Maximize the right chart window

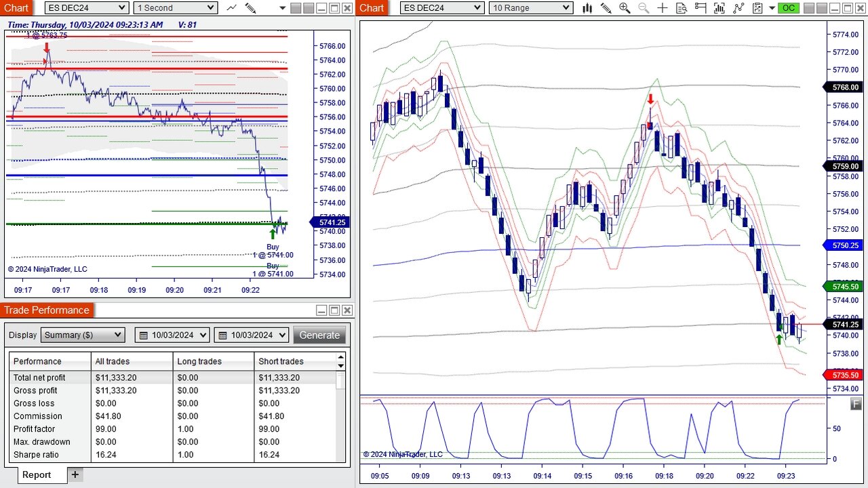pos(847,8)
